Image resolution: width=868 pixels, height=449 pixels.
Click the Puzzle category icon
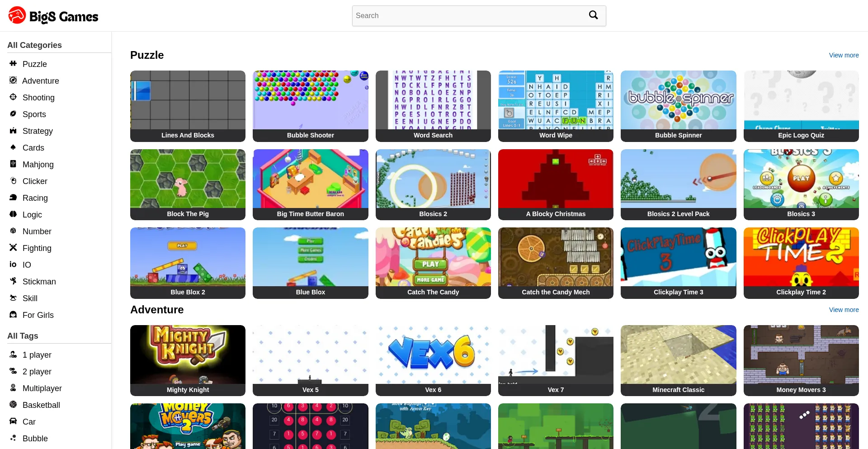pyautogui.click(x=13, y=64)
